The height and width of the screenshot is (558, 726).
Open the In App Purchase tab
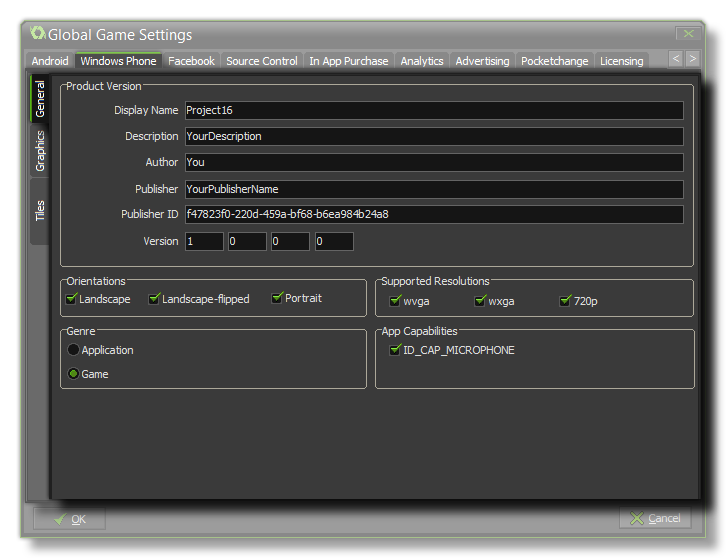pos(348,61)
